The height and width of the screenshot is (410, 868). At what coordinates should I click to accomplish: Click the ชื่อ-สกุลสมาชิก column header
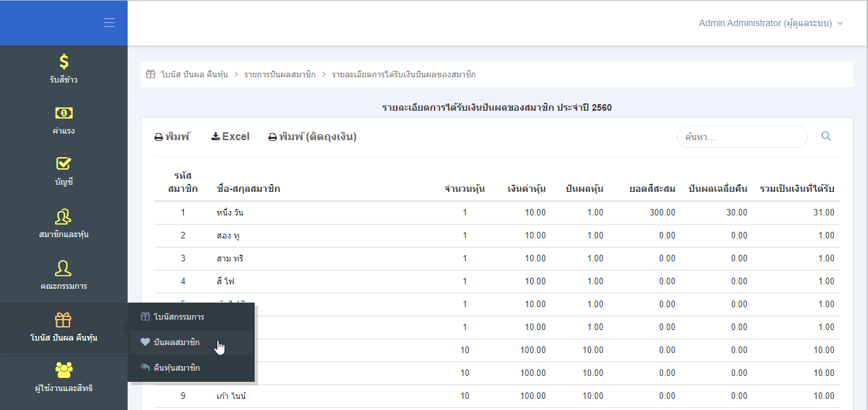[248, 189]
